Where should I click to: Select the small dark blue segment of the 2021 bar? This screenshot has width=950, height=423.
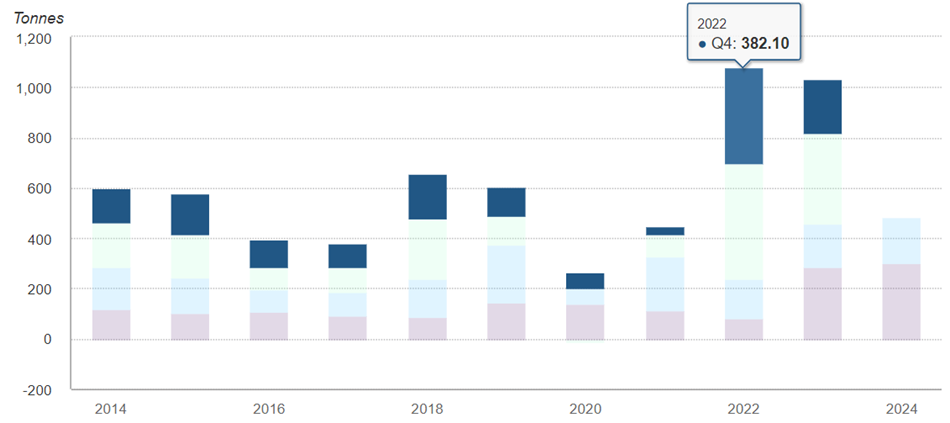[664, 231]
